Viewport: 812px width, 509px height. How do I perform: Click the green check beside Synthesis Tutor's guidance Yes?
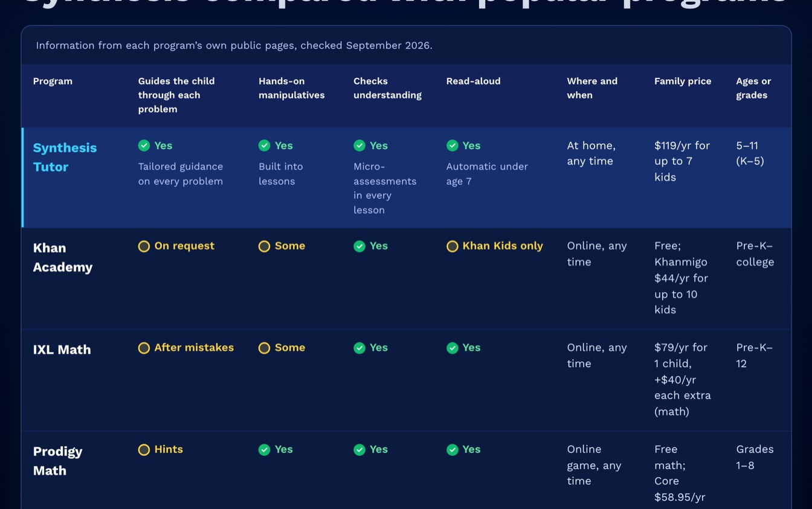pyautogui.click(x=144, y=146)
